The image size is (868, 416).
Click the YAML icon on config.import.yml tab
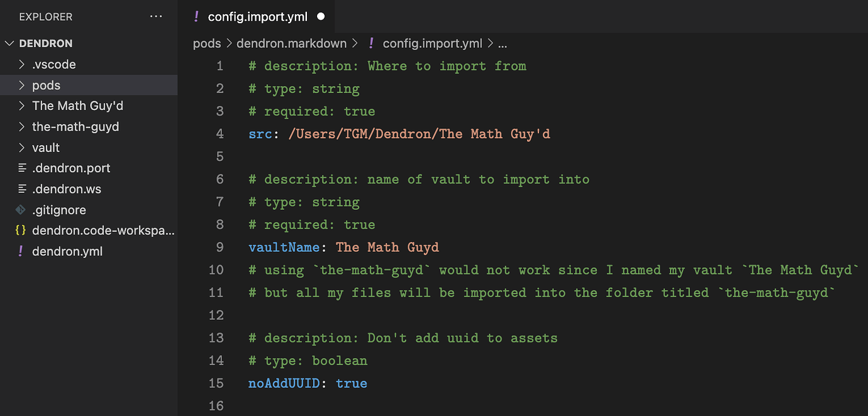[x=196, y=17]
